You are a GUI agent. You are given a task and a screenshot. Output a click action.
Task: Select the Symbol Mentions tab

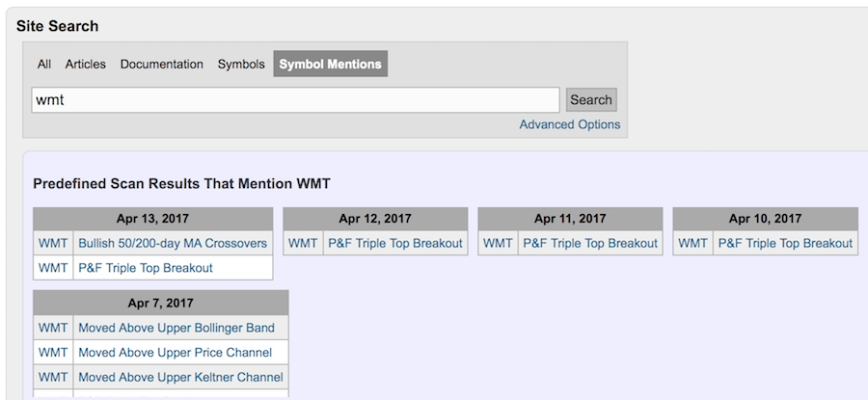[x=330, y=65]
